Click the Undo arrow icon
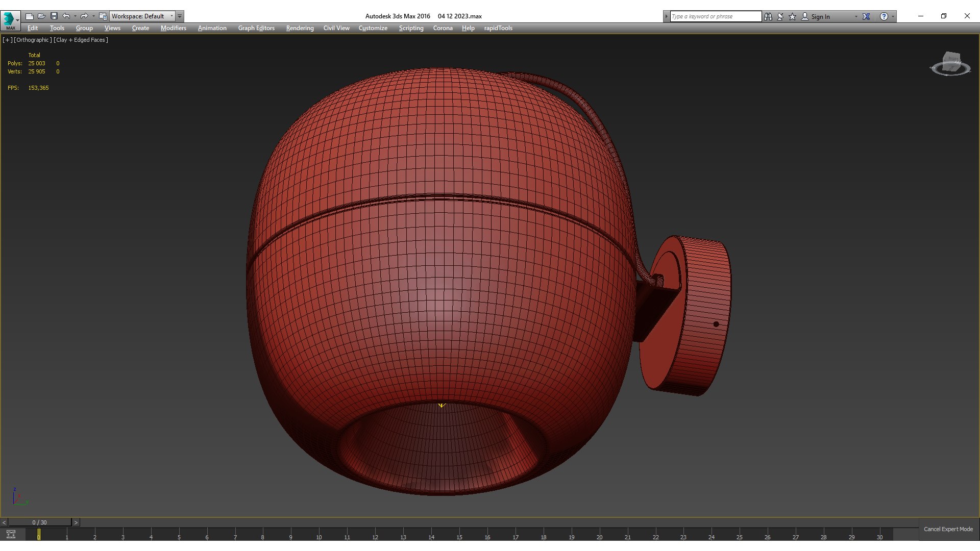The image size is (980, 551). pos(66,16)
